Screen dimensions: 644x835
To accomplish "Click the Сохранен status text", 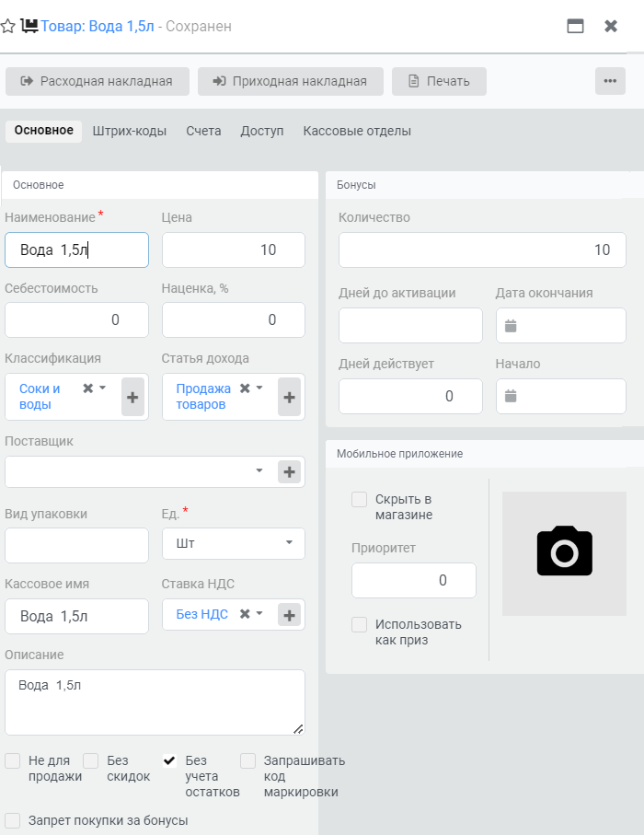I will (x=199, y=26).
